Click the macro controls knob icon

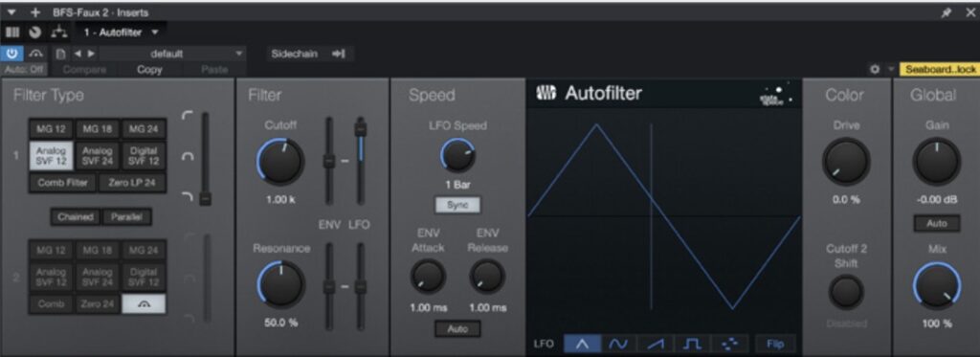click(36, 32)
